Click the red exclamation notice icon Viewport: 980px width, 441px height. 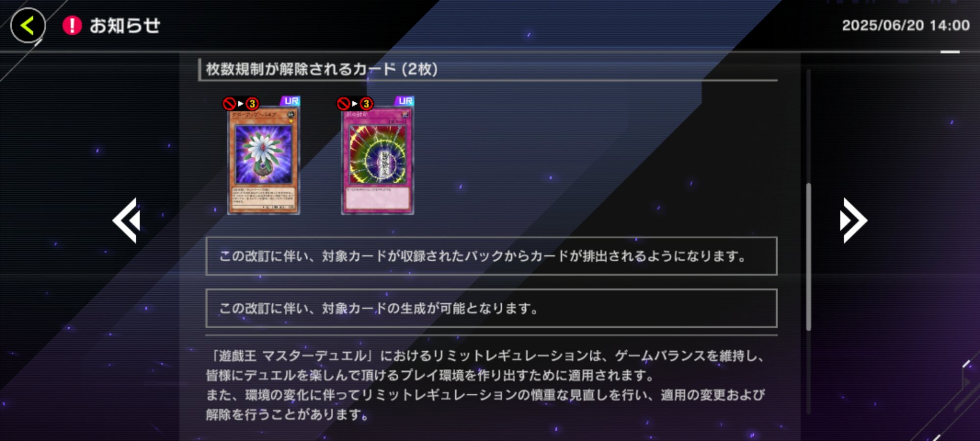click(x=72, y=25)
